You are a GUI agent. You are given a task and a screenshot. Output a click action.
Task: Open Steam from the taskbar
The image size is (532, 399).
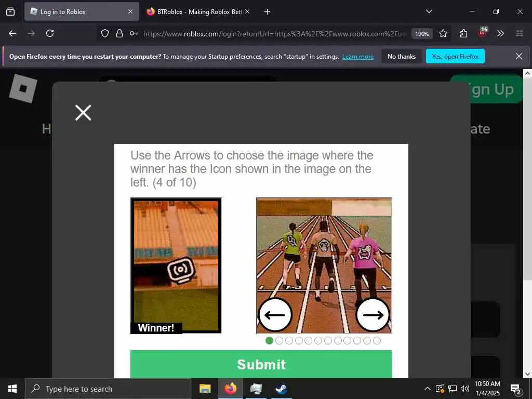pyautogui.click(x=281, y=389)
